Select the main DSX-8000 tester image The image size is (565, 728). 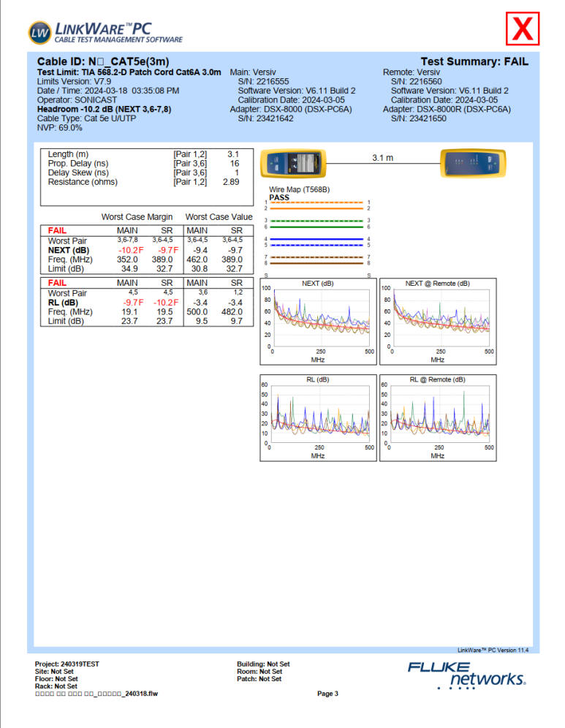coord(292,164)
